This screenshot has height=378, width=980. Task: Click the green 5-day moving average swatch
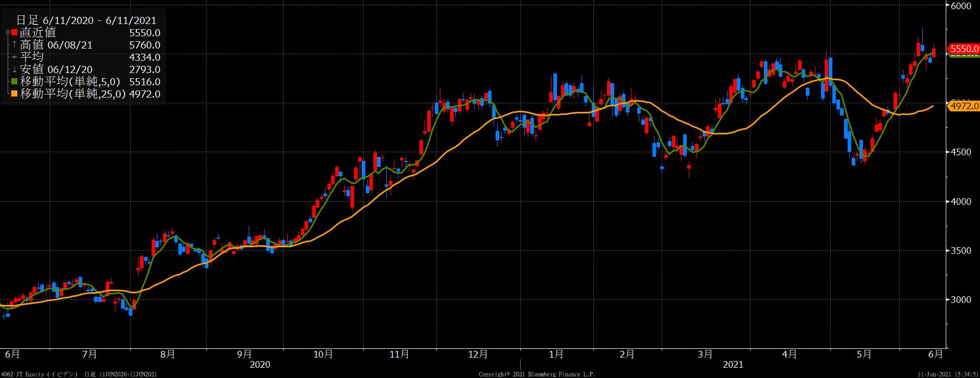tap(14, 82)
